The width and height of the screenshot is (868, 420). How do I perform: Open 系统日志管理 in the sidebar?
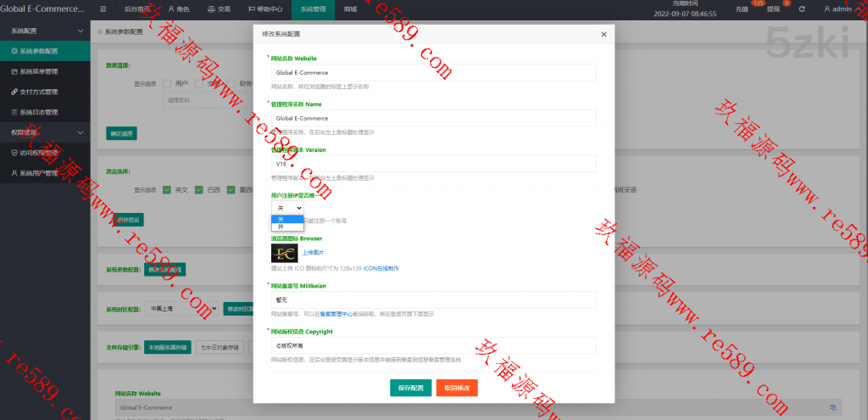pyautogui.click(x=45, y=112)
